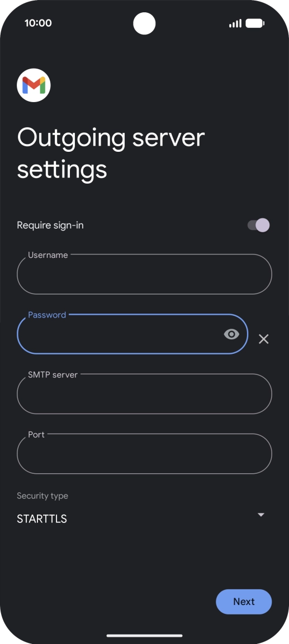This screenshot has height=644, width=289.
Task: Turn off the Require sign-in switch
Action: 259,225
